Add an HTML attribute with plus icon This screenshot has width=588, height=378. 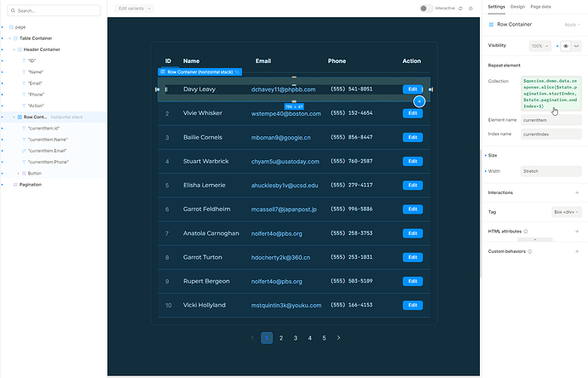pyautogui.click(x=578, y=231)
